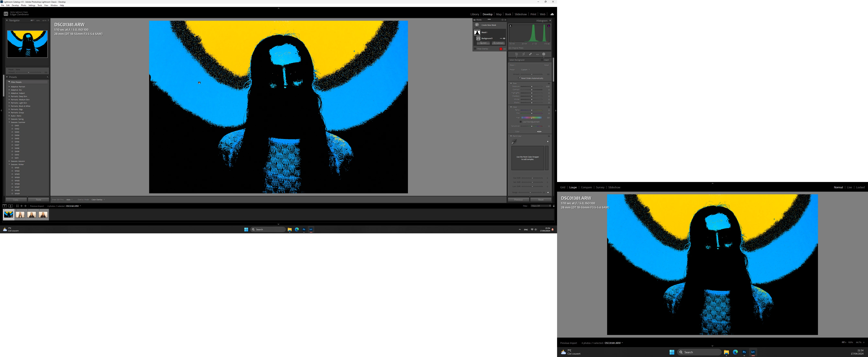Viewport: 868px width, 357px height.
Task: Toggle visibility of Background 1 mask component
Action: click(x=504, y=38)
